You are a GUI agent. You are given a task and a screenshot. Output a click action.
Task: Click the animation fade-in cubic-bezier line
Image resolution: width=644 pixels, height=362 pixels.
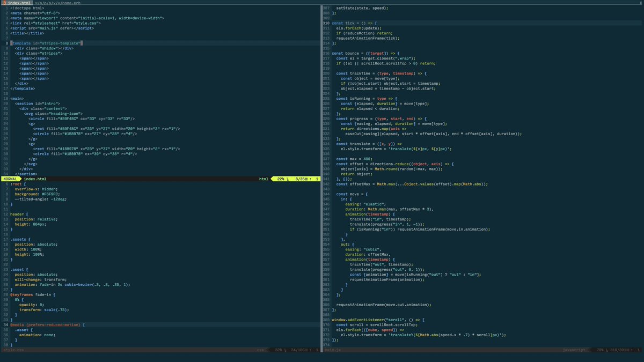[x=72, y=285]
